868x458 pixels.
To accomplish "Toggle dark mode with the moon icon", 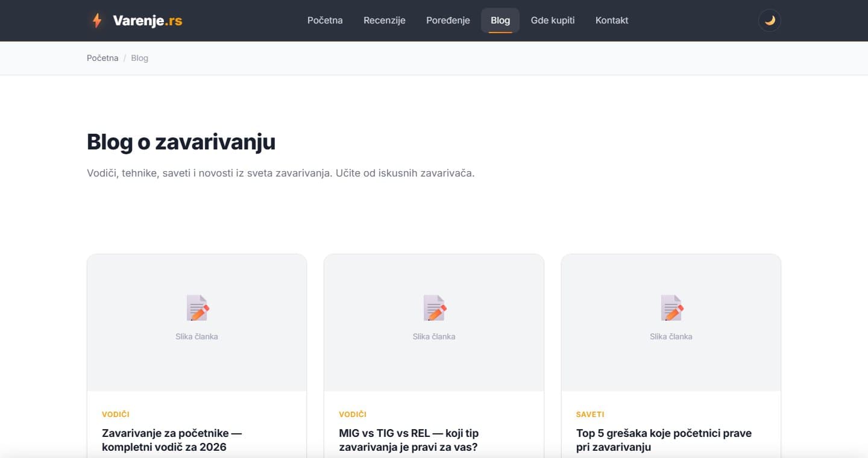I will pos(770,20).
